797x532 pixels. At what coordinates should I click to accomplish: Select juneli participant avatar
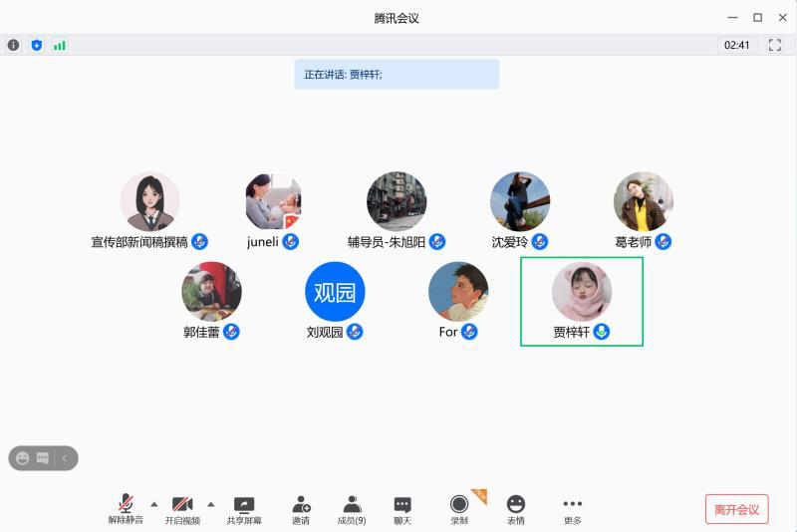[x=273, y=201]
